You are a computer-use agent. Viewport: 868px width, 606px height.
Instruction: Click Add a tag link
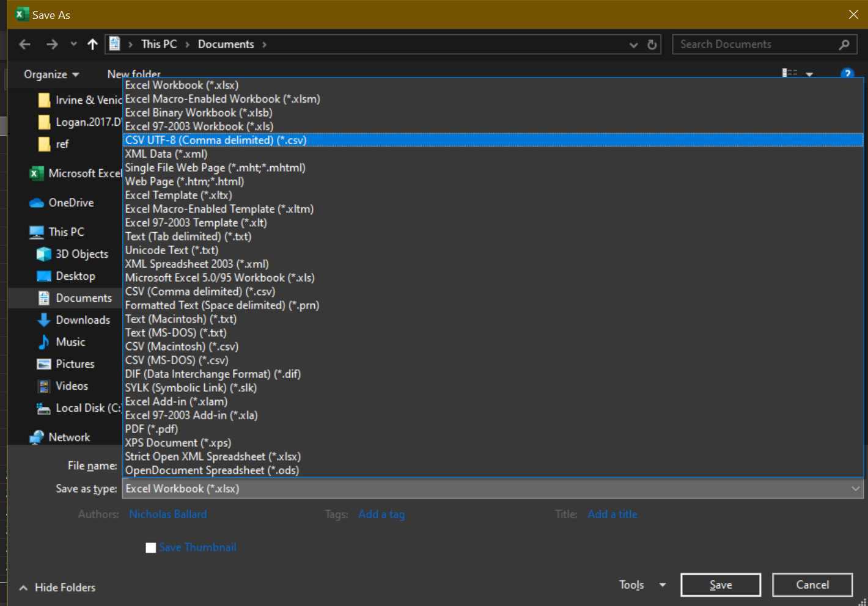[x=381, y=514]
